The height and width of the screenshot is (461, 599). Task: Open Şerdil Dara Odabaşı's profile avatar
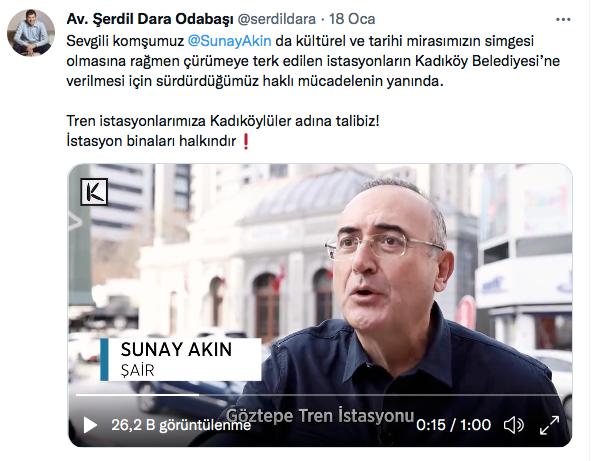31,32
